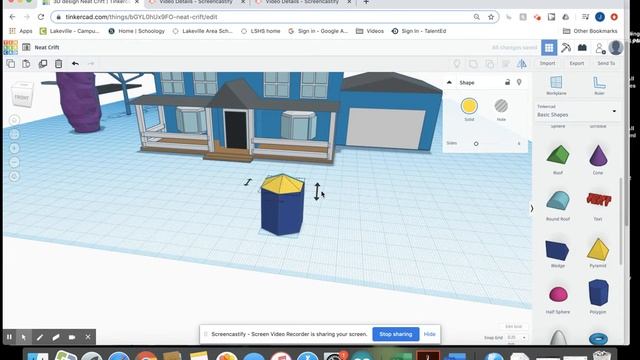Click the Edit Grid button
The height and width of the screenshot is (360, 640).
(x=513, y=327)
